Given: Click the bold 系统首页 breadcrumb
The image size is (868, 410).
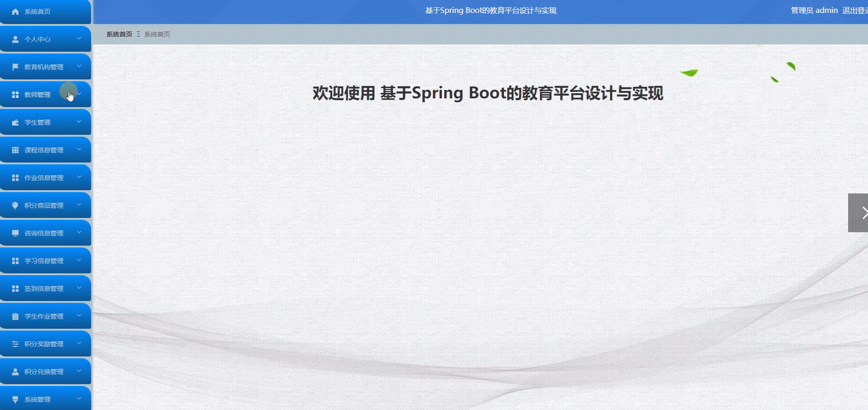Looking at the screenshot, I should pos(119,34).
